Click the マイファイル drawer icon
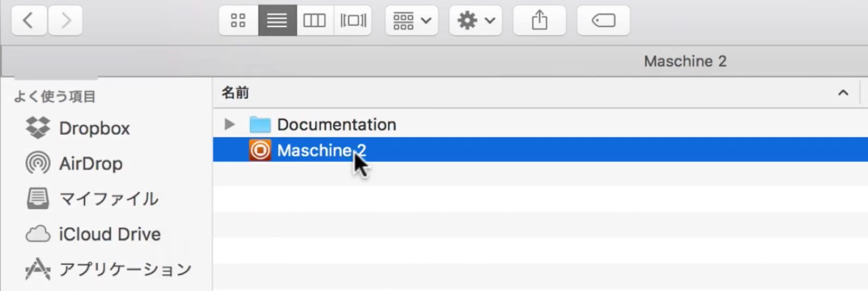This screenshot has height=291, width=868. [38, 199]
